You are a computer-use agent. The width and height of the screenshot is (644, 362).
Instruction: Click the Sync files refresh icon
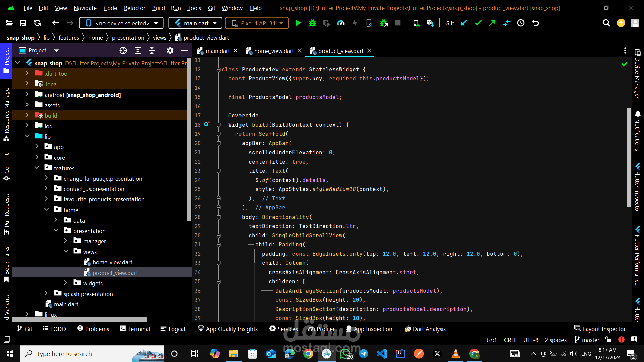pyautogui.click(x=37, y=23)
